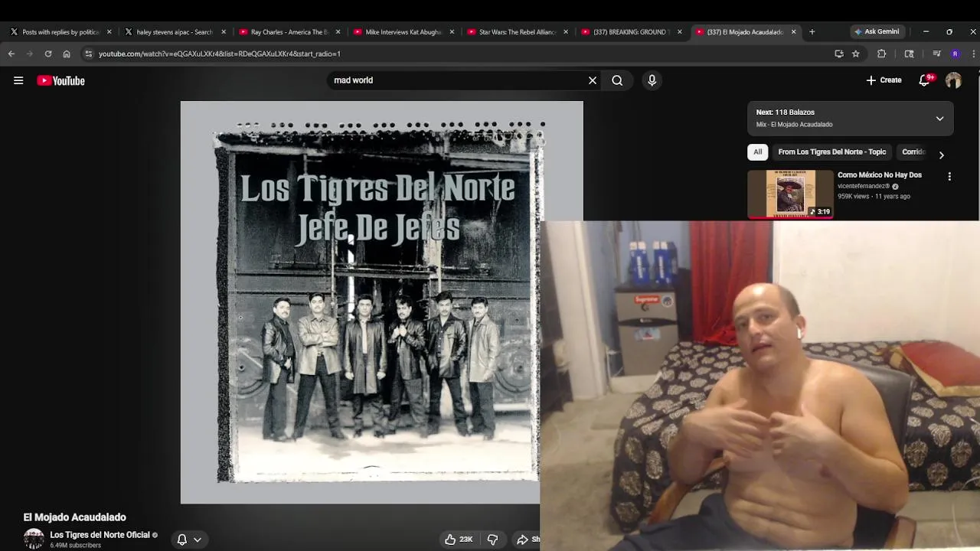The height and width of the screenshot is (551, 980).
Task: Share the video
Action: tap(527, 540)
